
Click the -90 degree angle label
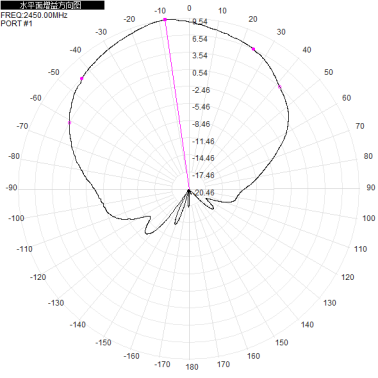(11, 188)
